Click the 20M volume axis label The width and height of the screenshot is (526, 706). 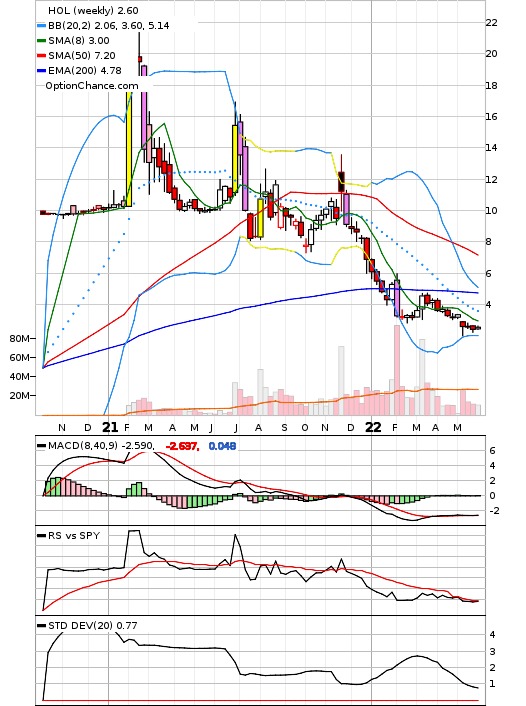tap(20, 395)
